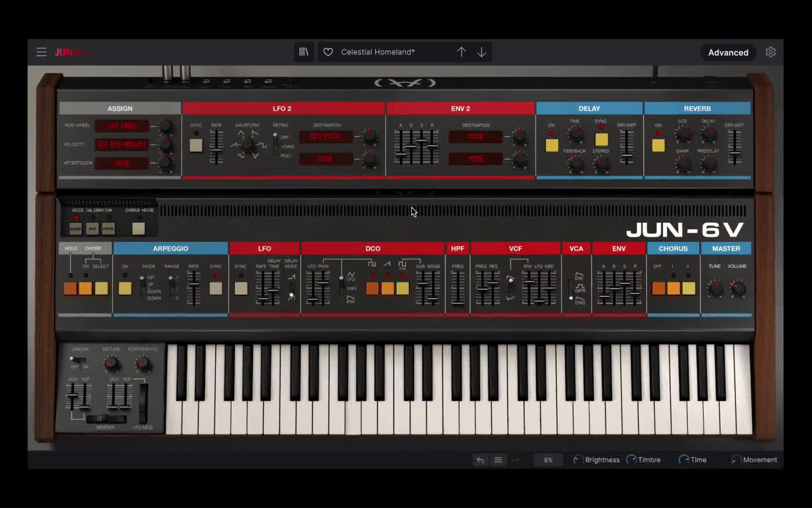Go to the previous preset with the up arrow

[x=461, y=52]
